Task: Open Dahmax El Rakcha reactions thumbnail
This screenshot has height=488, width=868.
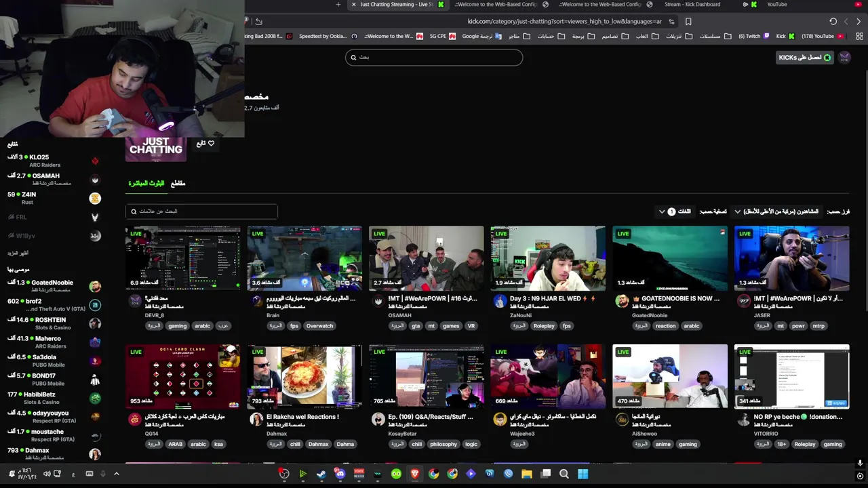Action: coord(304,376)
